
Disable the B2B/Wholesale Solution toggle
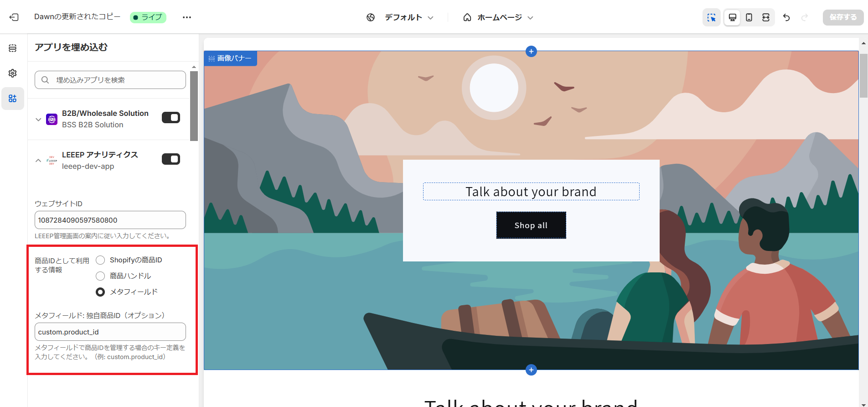pos(171,118)
